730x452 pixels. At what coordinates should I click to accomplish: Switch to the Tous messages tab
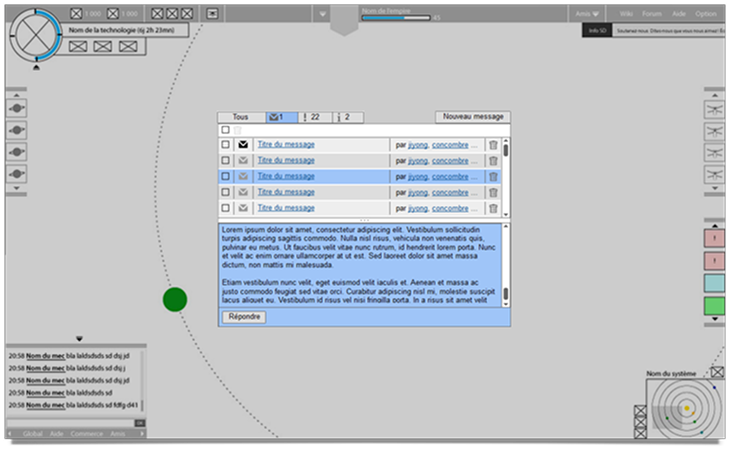coord(241,117)
